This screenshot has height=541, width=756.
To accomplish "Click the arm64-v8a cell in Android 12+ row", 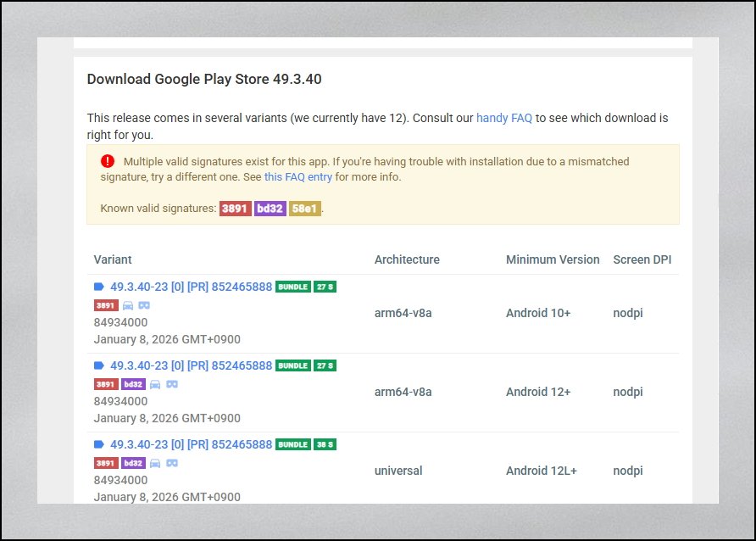I will [403, 392].
